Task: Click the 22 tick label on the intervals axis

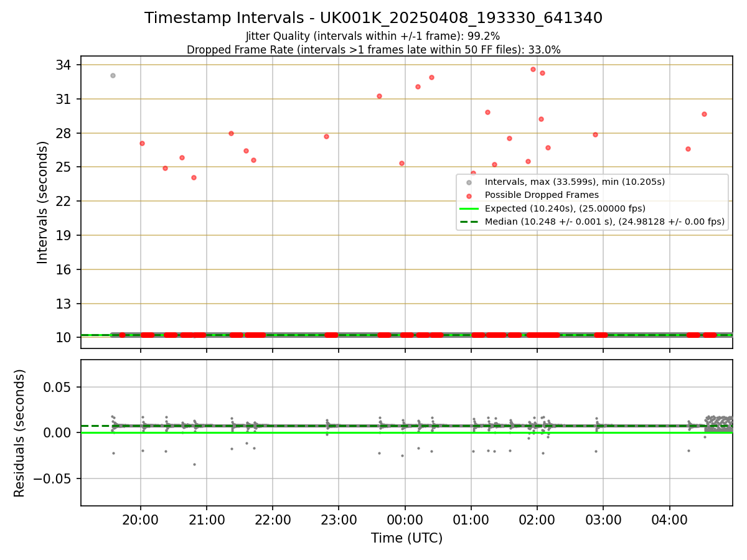Action: 65,202
